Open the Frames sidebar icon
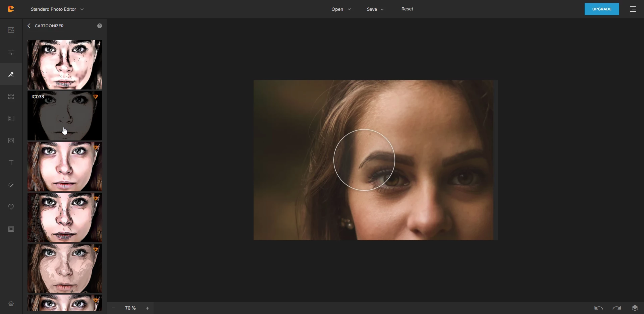Screen dimensions: 644x314 11,229
